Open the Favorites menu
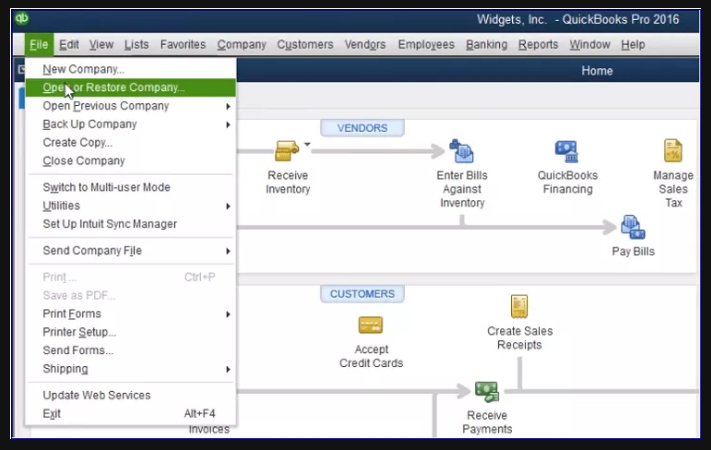Screen dimensions: 711x450 click(x=183, y=44)
